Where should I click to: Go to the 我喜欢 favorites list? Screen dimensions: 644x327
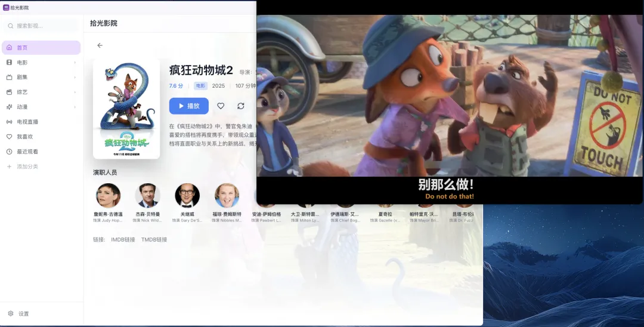pos(26,137)
